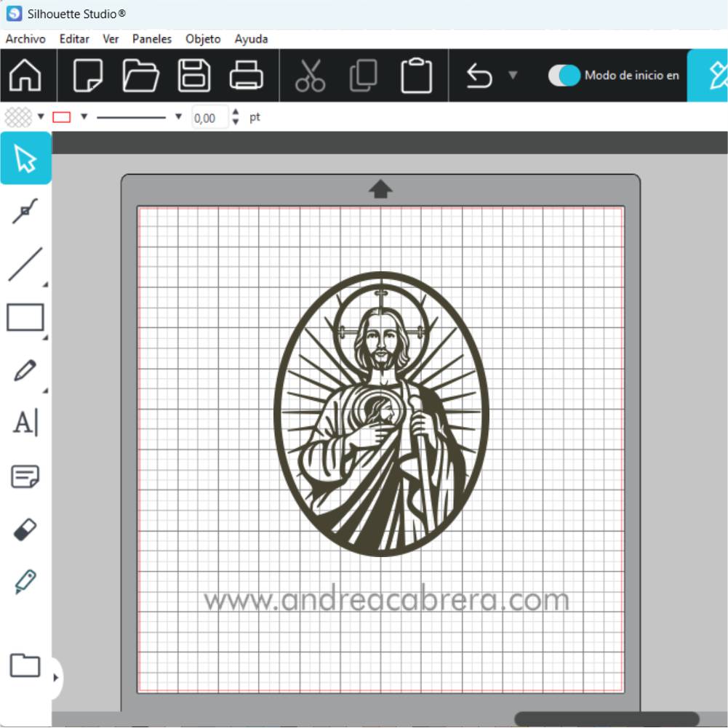
Task: Open the line style dropdown
Action: [178, 117]
